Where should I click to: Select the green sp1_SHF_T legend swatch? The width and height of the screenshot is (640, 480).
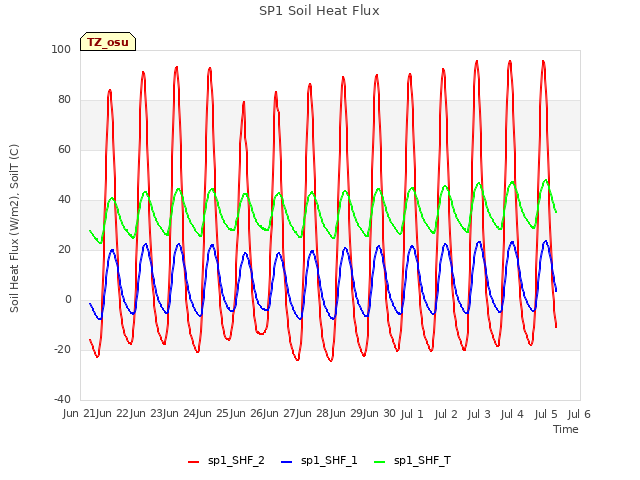pos(380,461)
